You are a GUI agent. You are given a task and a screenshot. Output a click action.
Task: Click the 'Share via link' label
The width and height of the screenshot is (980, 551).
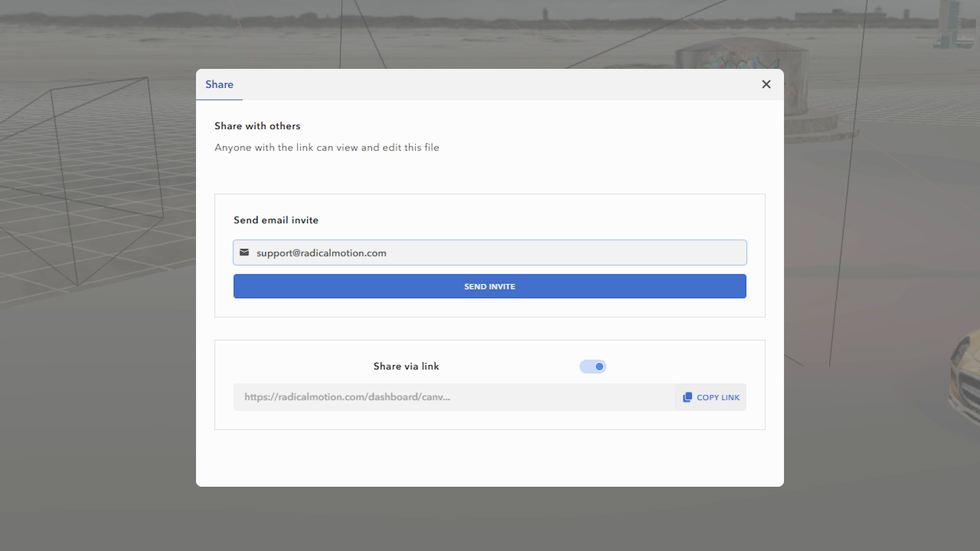click(406, 366)
